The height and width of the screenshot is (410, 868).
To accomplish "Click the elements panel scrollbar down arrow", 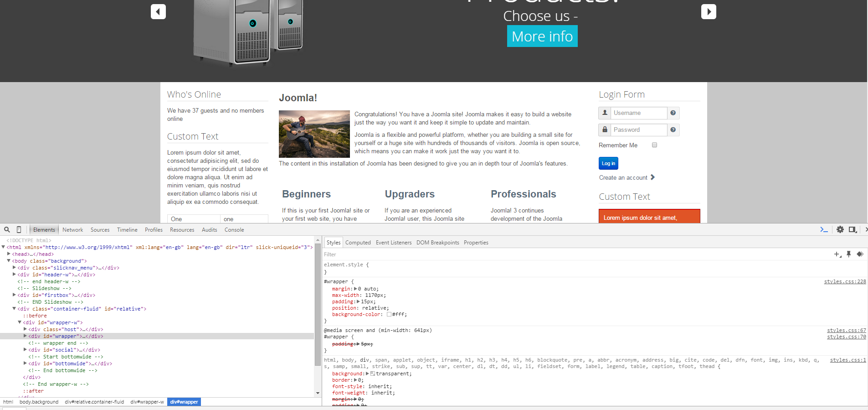I will 318,393.
